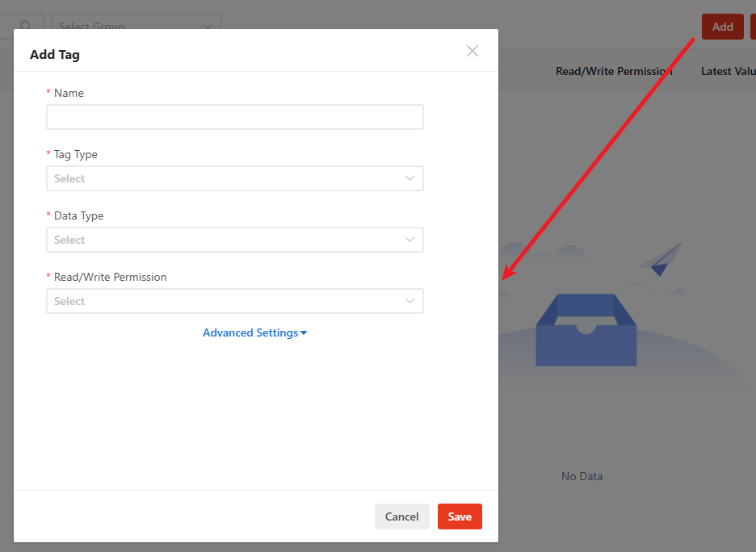
Task: Click the chevron arrow in Data Type field
Action: pos(410,240)
